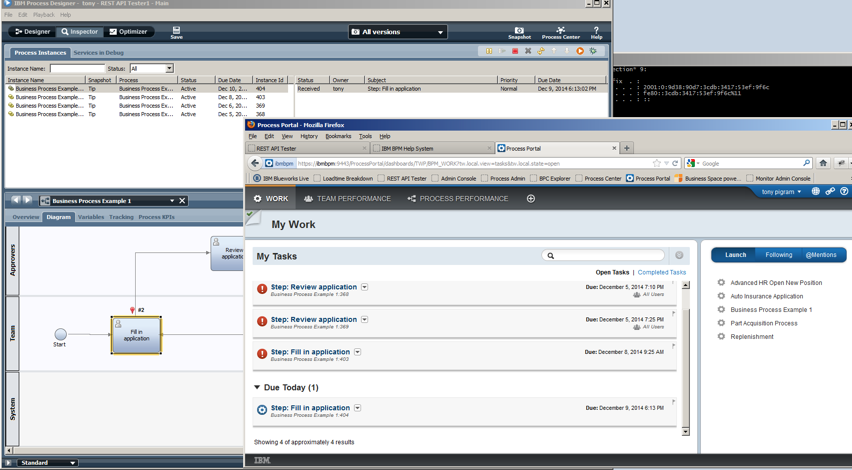Click the green bug debug icon

coord(593,51)
